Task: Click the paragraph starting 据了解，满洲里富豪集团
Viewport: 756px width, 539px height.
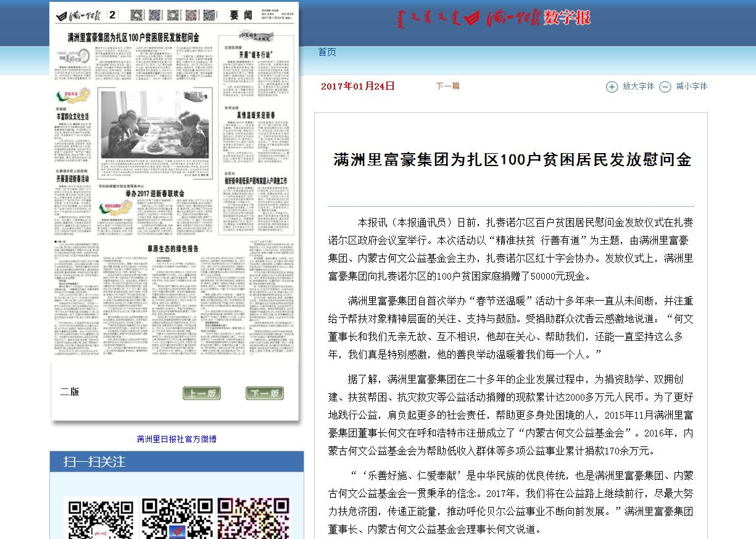Action: coord(510,415)
